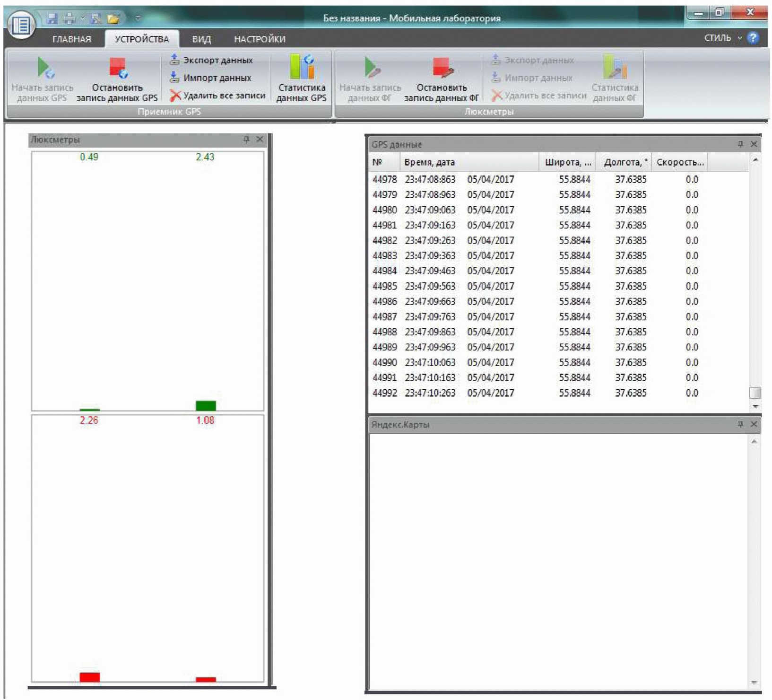Switch to the ГЛАВНАЯ tab
This screenshot has height=700, width=772.
[71, 39]
